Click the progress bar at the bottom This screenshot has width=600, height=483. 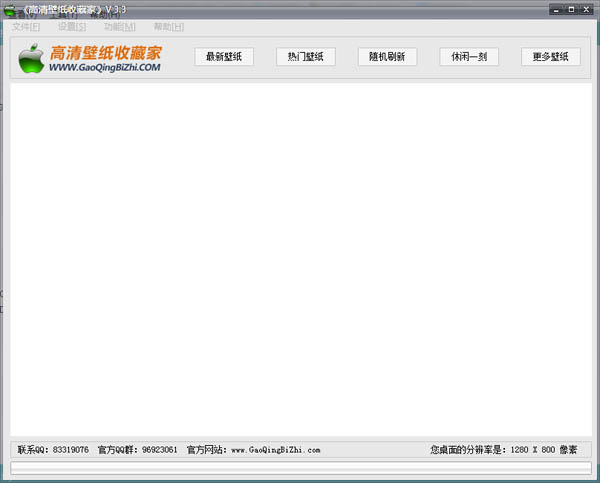point(300,467)
